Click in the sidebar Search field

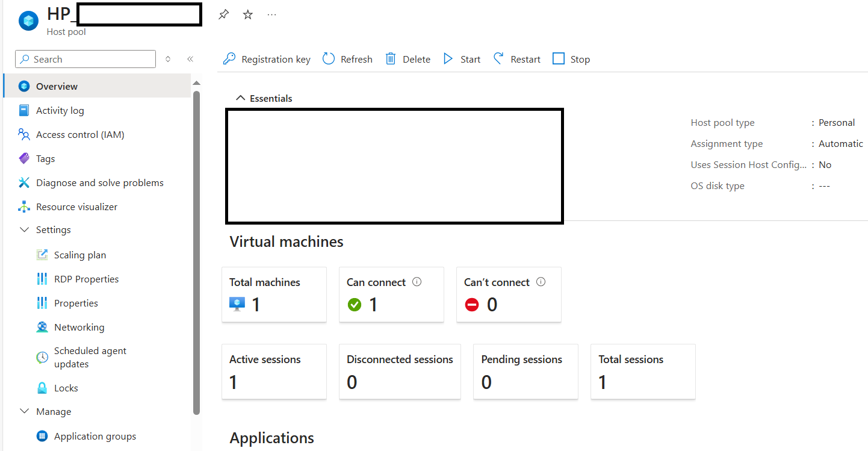point(85,59)
